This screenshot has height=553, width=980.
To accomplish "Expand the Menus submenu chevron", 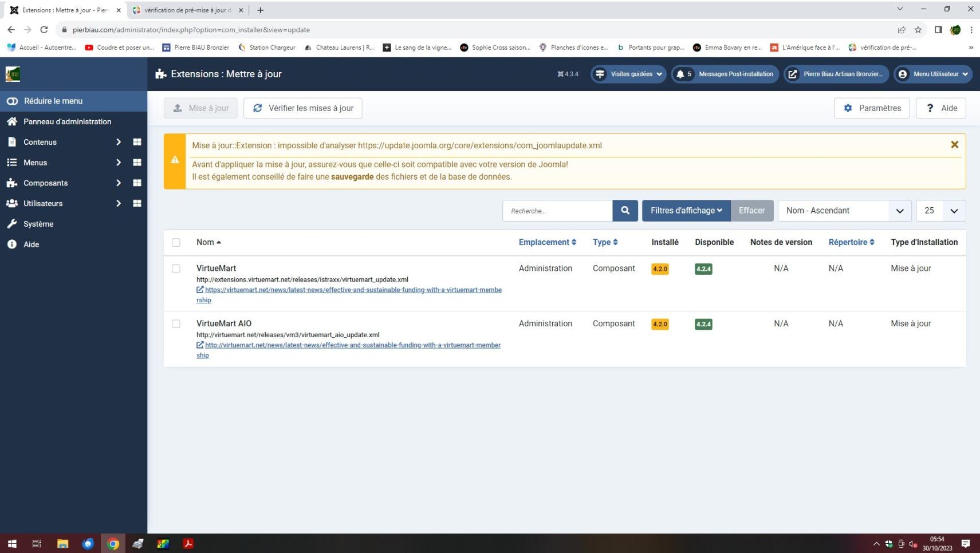I will point(119,163).
